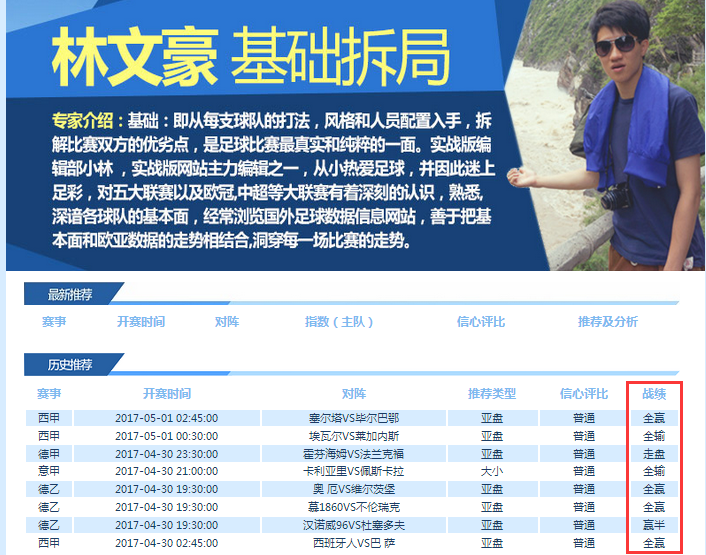Viewport: 706px width, 555px height.
Task: Click the time 2017-05-01 00:30:00
Action: (x=167, y=436)
